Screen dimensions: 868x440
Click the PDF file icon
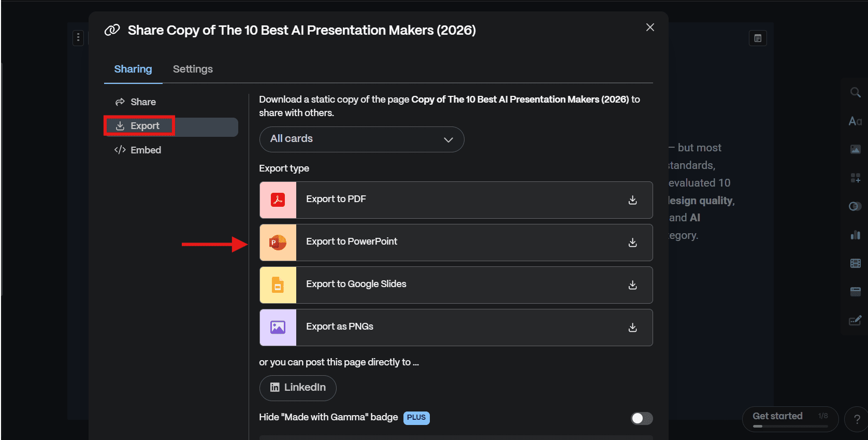pos(278,200)
